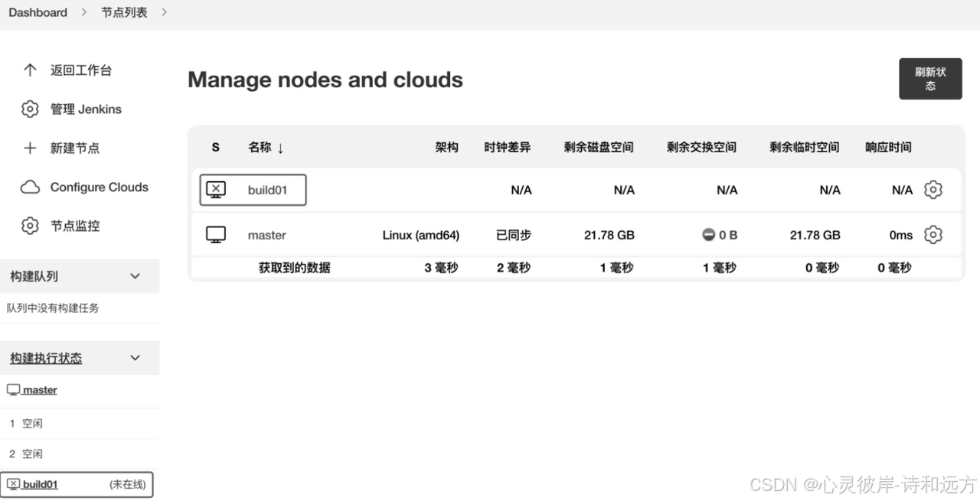The image size is (980, 501).
Task: Click 构建队列 panel title
Action: pyautogui.click(x=34, y=276)
